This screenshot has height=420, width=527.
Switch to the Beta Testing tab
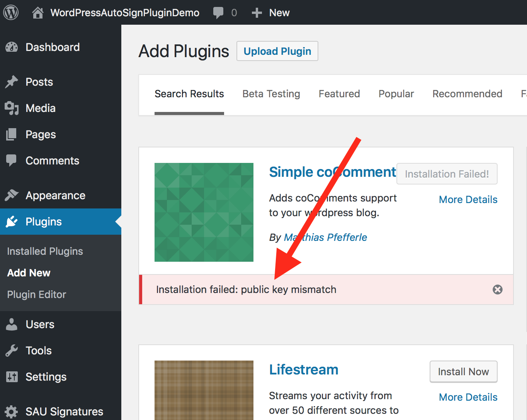pos(271,94)
